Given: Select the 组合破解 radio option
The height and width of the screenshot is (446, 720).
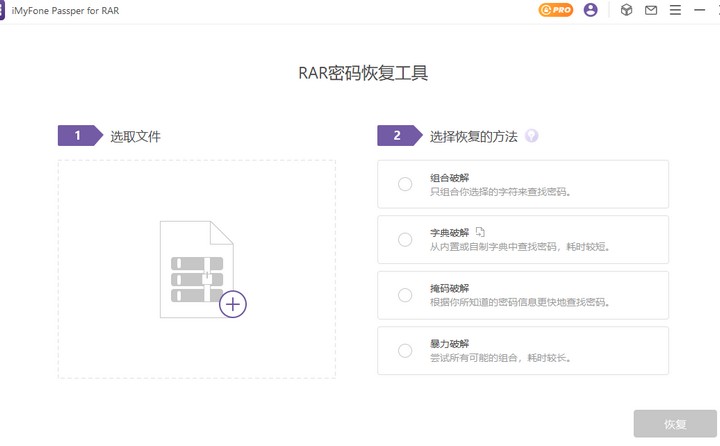Looking at the screenshot, I should click(405, 184).
